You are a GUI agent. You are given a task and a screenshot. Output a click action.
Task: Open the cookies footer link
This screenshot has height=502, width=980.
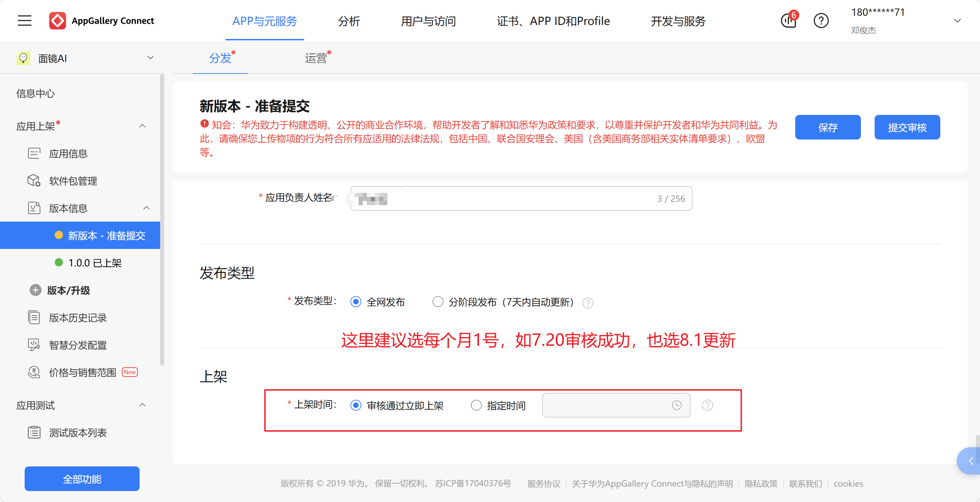(848, 484)
